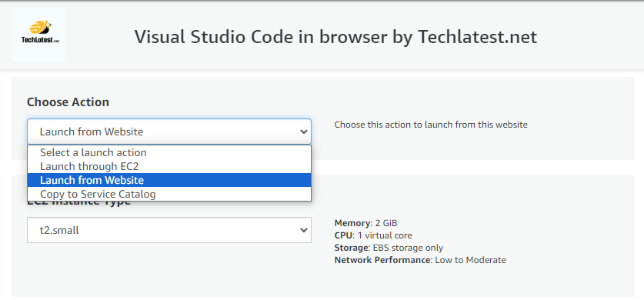Select 'Select a launch action' option
The image size is (644, 300).
pyautogui.click(x=169, y=152)
